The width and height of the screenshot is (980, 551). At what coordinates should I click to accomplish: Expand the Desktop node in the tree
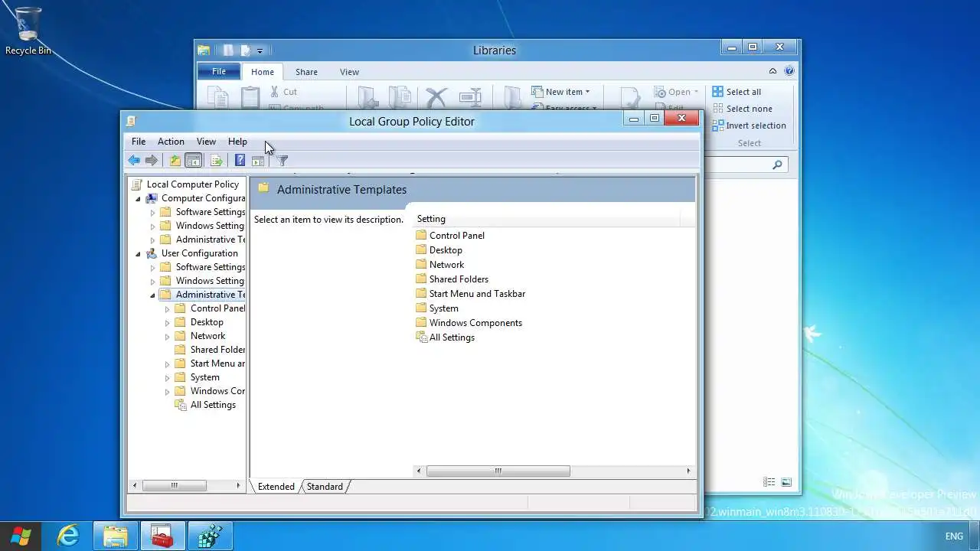coord(167,322)
